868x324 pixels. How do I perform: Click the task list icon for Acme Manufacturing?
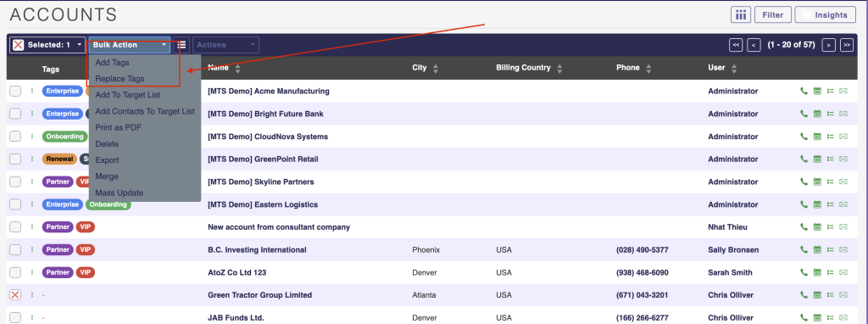831,92
